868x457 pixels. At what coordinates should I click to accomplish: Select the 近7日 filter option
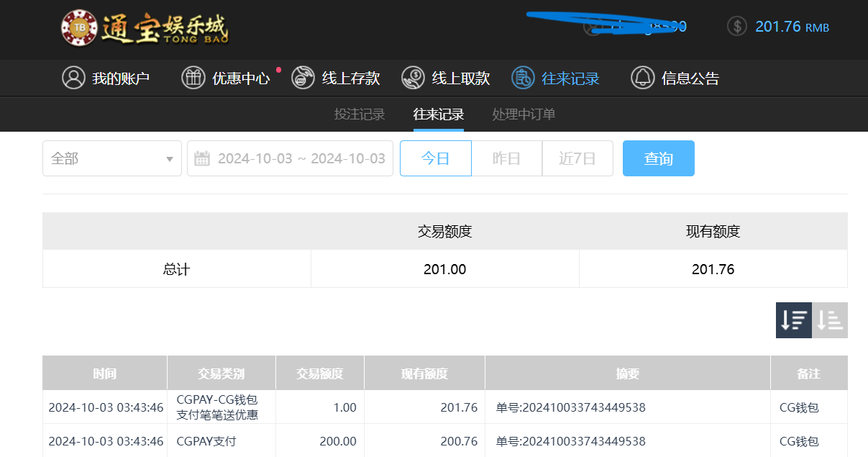pos(577,158)
